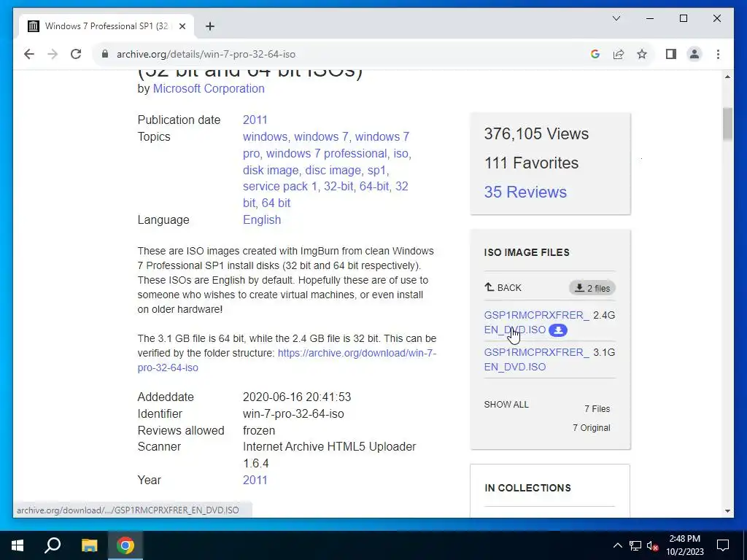Click the page vertical scrollbar thumb
This screenshot has height=560, width=747.
727,124
